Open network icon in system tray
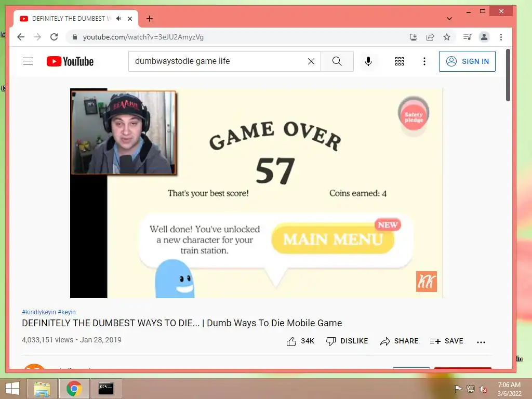The image size is (532, 399). tap(471, 389)
